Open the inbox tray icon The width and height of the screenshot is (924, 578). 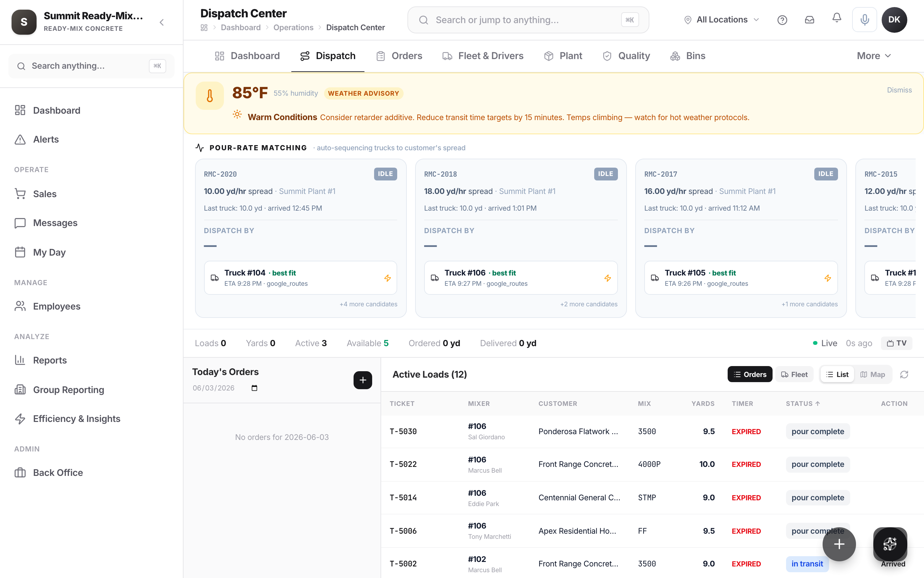(x=809, y=20)
